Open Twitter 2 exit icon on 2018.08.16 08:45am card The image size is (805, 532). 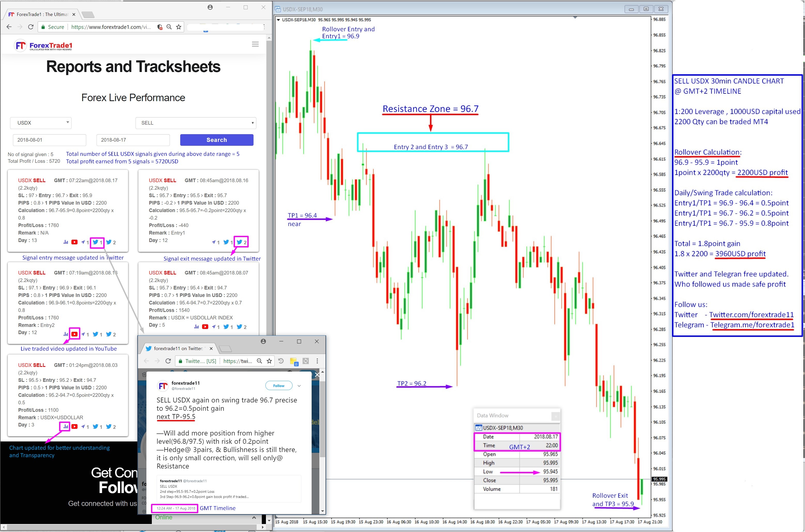241,242
